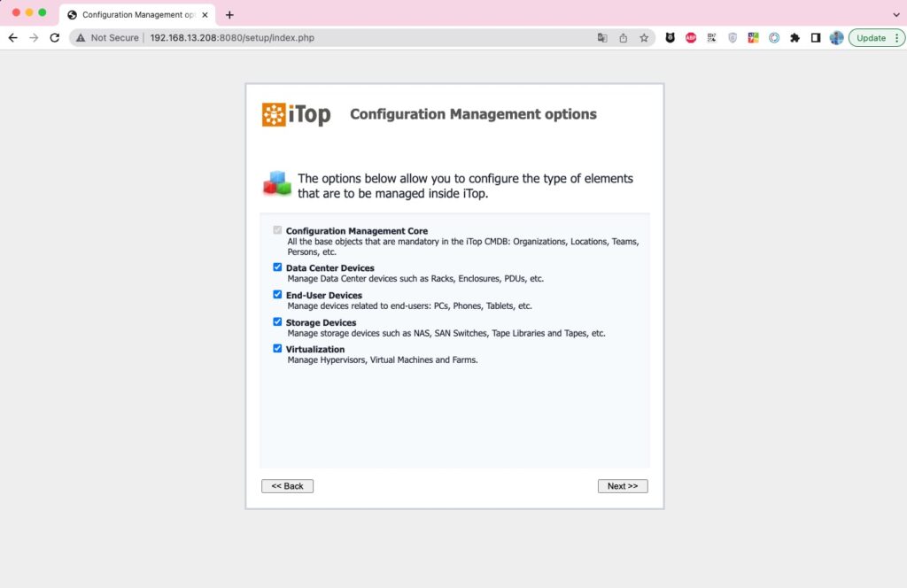Open the translate page icon
907x588 pixels.
pos(602,38)
